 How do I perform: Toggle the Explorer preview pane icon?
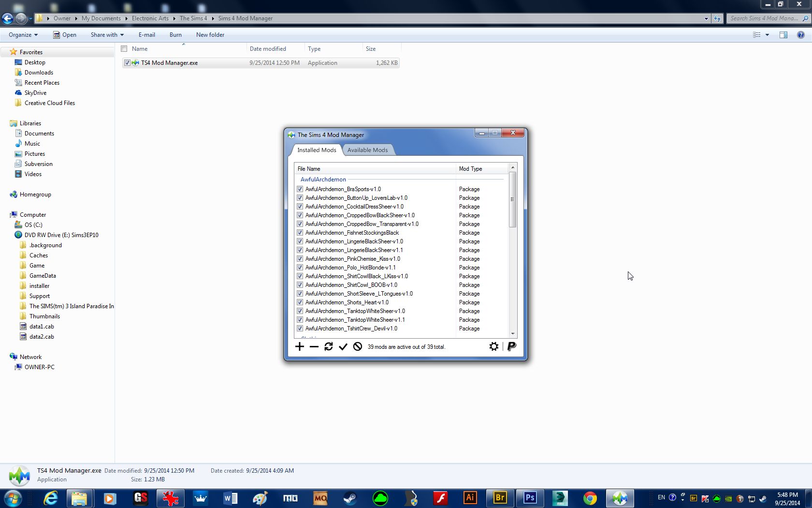point(783,35)
